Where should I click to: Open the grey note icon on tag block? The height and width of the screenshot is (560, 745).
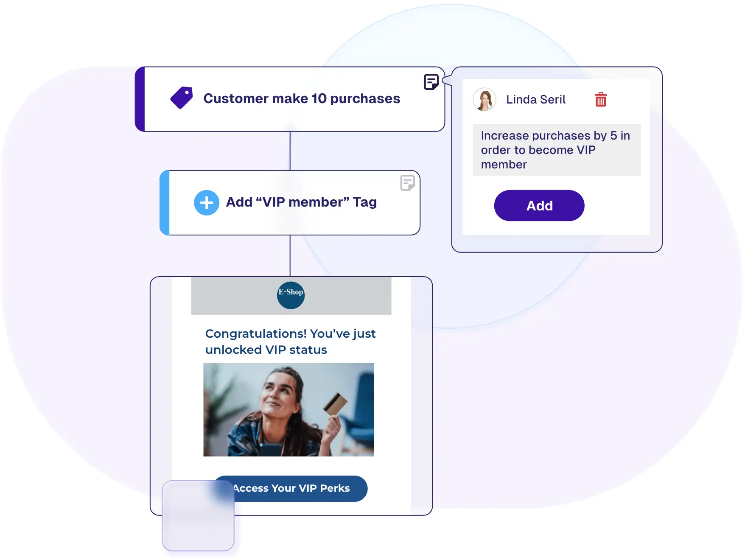pyautogui.click(x=407, y=183)
